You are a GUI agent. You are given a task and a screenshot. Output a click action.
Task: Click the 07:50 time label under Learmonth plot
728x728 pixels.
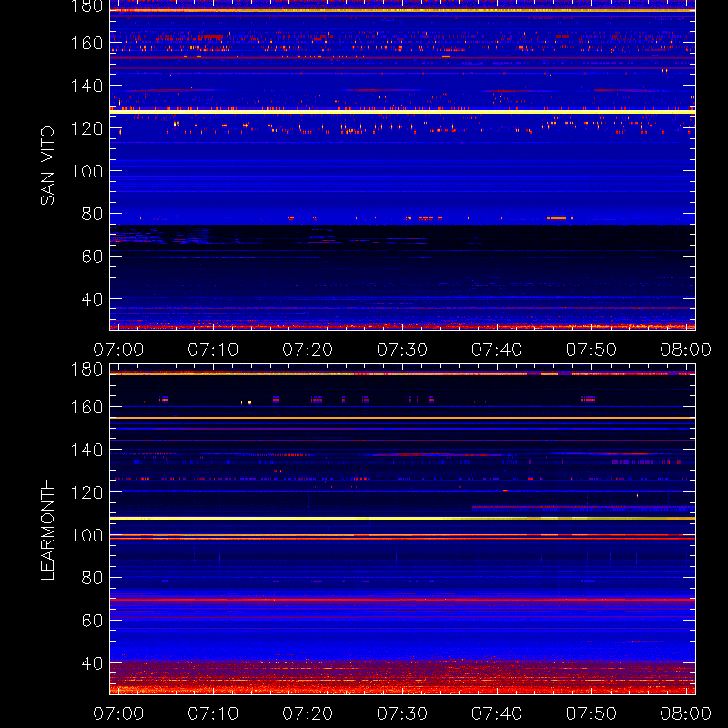coord(591,713)
